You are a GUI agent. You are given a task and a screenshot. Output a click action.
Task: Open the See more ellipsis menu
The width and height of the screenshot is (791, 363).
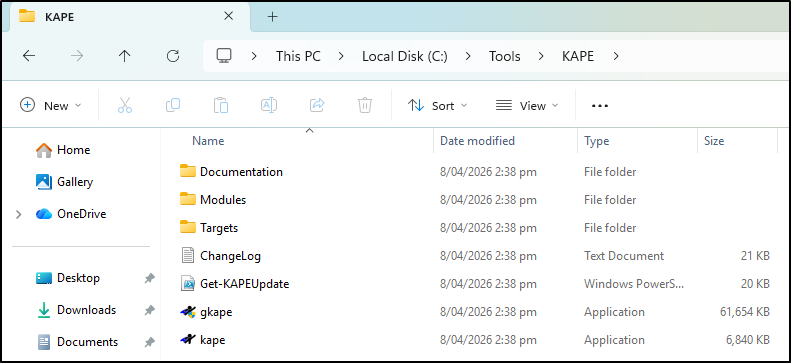[600, 106]
